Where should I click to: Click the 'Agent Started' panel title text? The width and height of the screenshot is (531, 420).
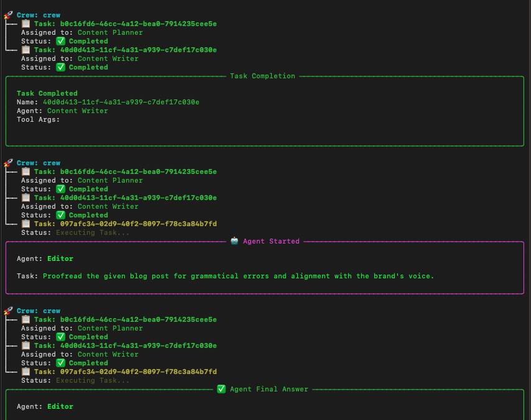(x=271, y=241)
